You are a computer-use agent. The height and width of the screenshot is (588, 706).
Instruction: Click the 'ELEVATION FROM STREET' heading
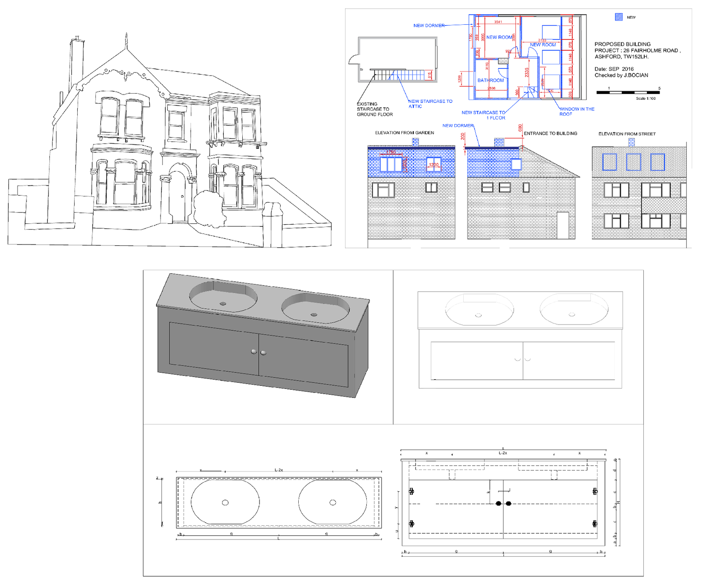coord(627,134)
